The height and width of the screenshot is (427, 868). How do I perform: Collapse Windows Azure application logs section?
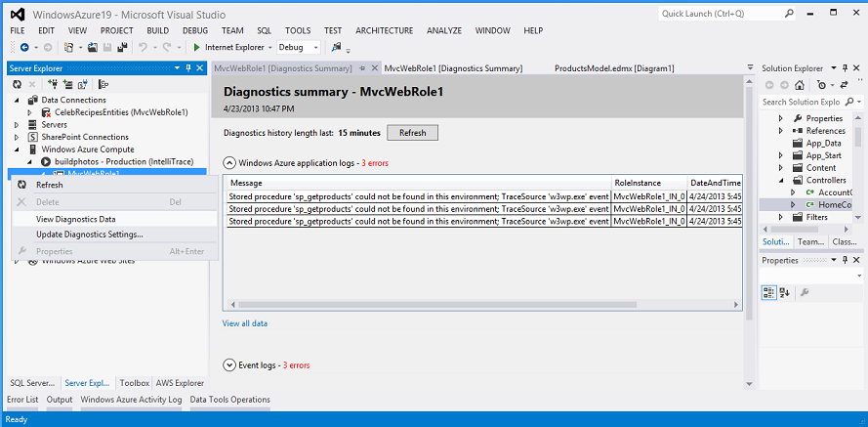coord(228,163)
